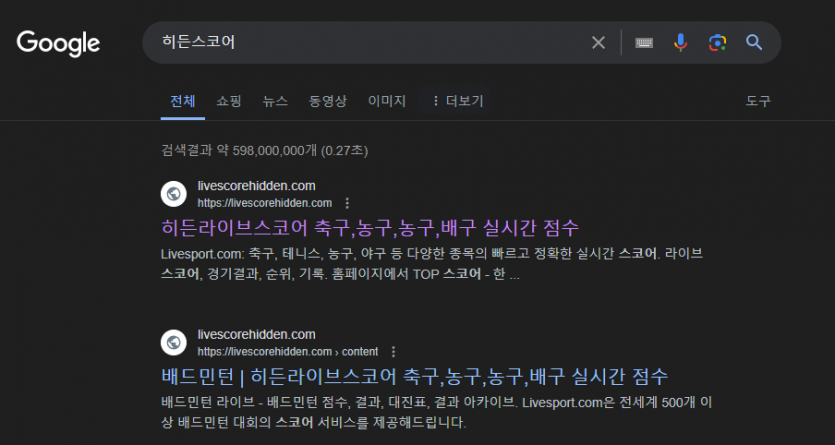This screenshot has height=445, width=835.
Task: Open three-dot menu beside https://livescorehidden.com
Action: pyautogui.click(x=347, y=203)
